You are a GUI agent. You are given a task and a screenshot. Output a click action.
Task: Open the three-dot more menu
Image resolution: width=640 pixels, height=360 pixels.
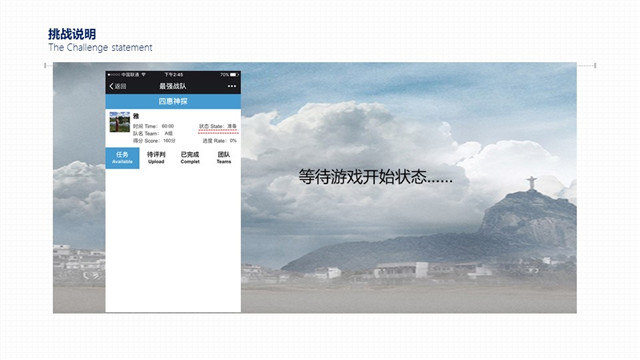(232, 86)
